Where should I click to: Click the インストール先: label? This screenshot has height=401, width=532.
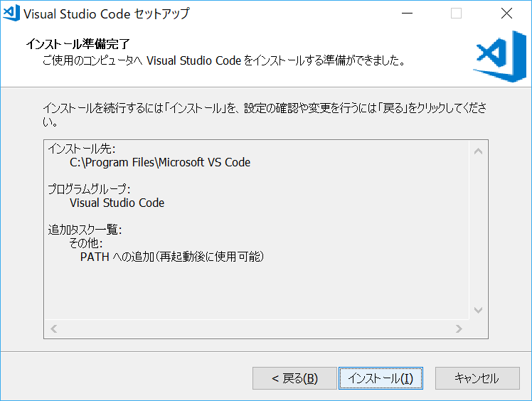[82, 149]
